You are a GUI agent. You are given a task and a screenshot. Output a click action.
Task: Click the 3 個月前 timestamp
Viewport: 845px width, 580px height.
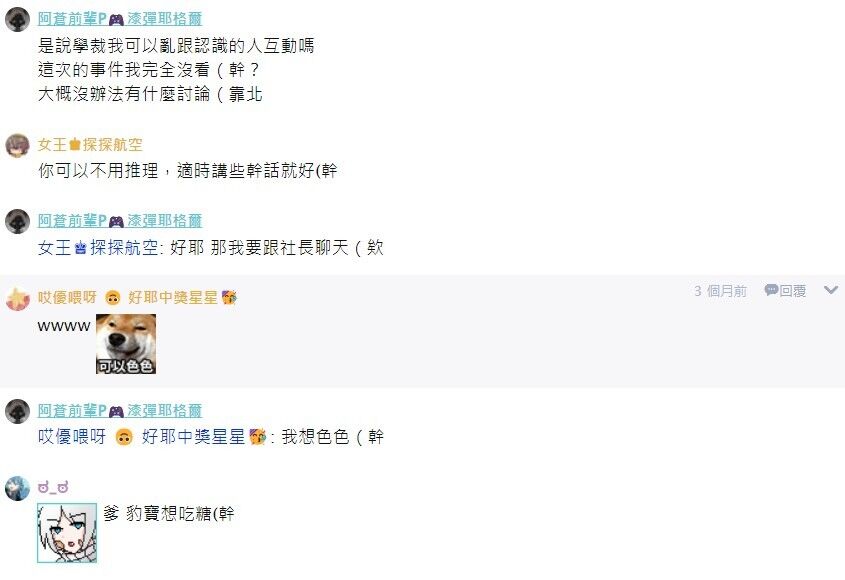(x=720, y=291)
